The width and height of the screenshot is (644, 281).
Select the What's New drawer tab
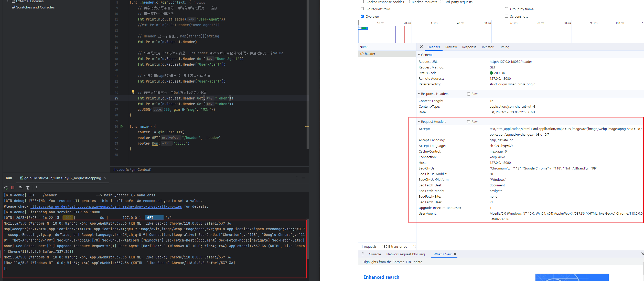pyautogui.click(x=442, y=254)
